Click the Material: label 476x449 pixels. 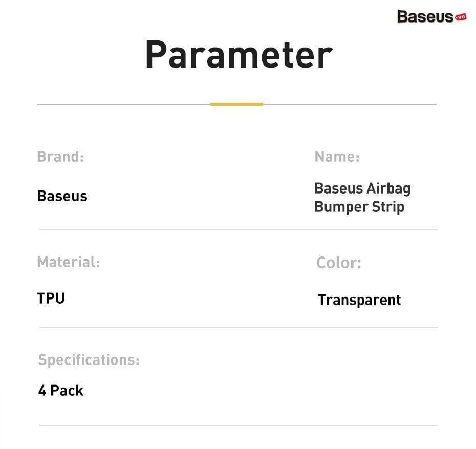pos(68,262)
